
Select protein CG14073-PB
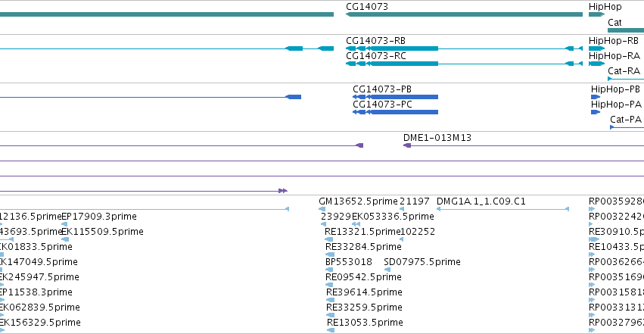pyautogui.click(x=396, y=97)
